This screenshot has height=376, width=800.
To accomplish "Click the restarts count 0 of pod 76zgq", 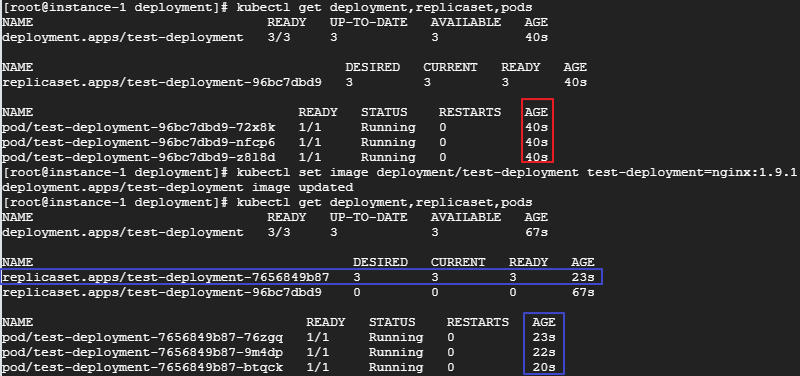I will click(x=451, y=337).
